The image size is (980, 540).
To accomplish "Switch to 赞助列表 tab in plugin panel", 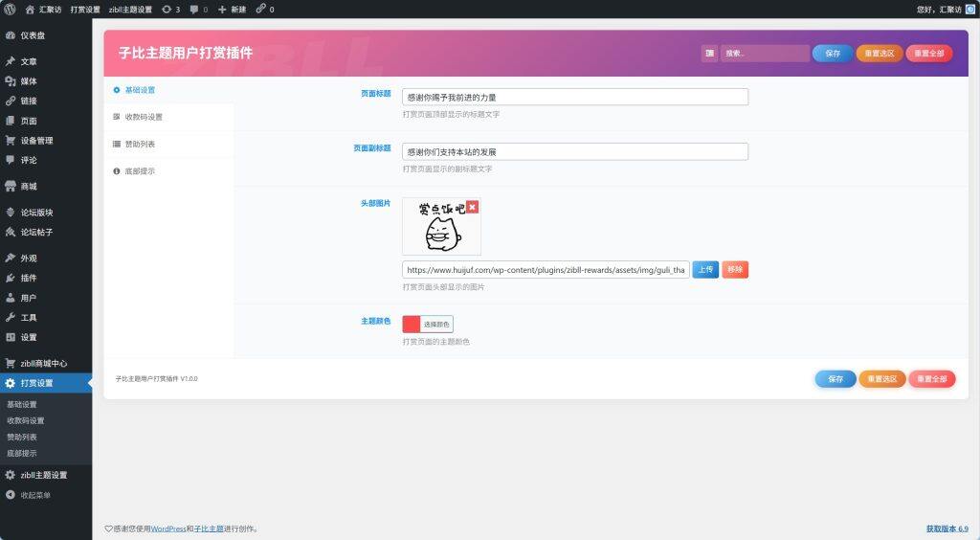I will click(x=168, y=144).
